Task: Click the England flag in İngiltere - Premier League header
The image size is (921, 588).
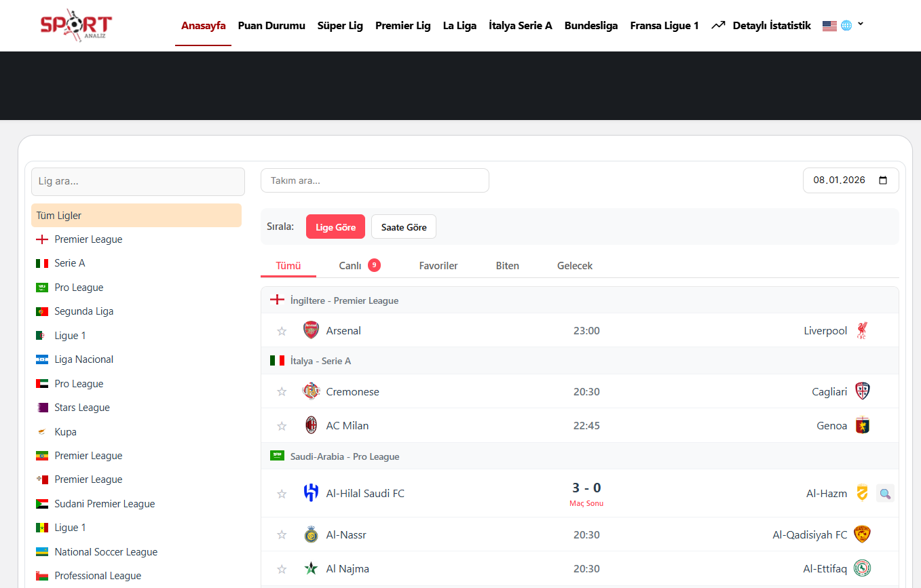Action: coord(277,300)
